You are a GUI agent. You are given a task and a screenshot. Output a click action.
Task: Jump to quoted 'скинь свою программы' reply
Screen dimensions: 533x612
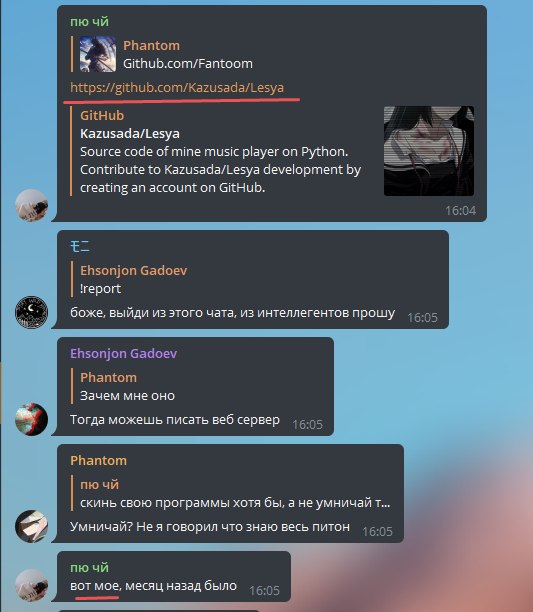231,493
